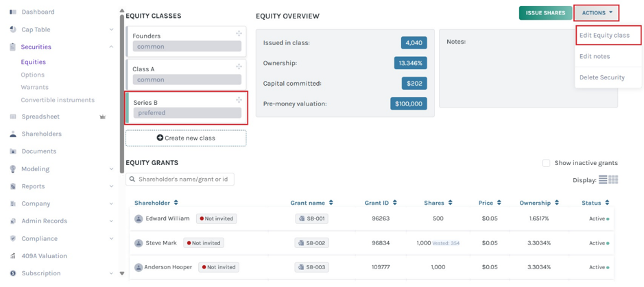Switch to list display view icon
Image resolution: width=644 pixels, height=287 pixels.
point(603,179)
